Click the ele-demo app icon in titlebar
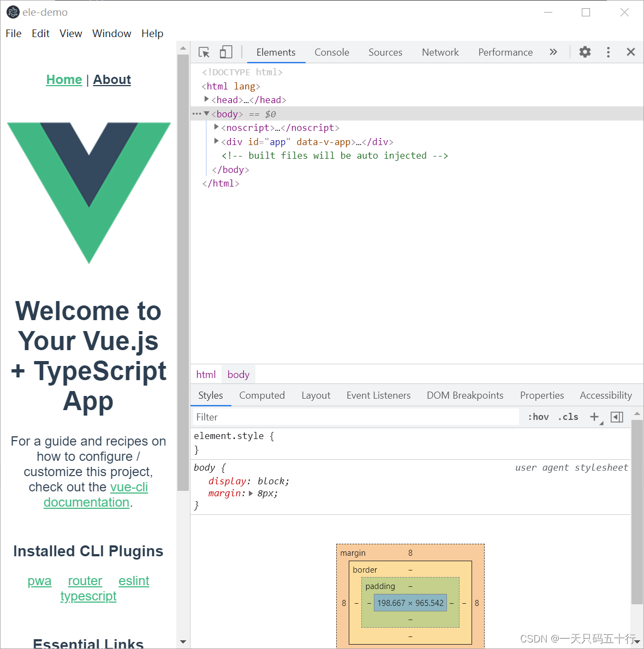Viewport: 644px width, 649px height. [13, 11]
